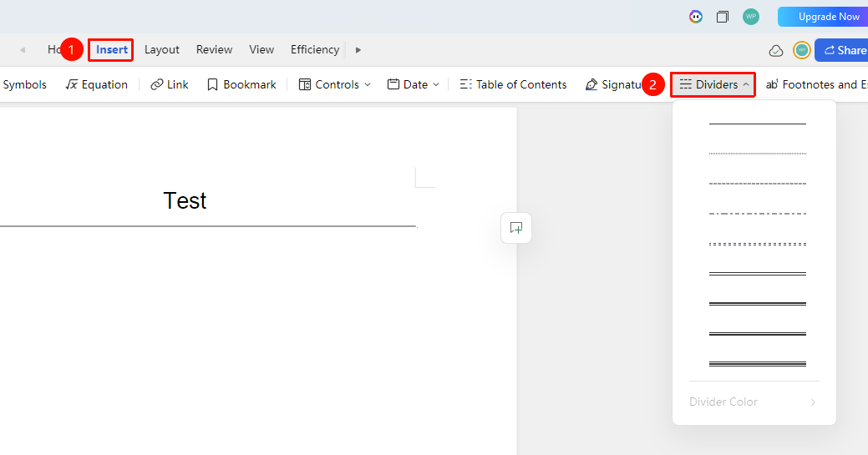Screen dimensions: 868x455
Task: Open the cloud sync status icon
Action: pyautogui.click(x=776, y=51)
